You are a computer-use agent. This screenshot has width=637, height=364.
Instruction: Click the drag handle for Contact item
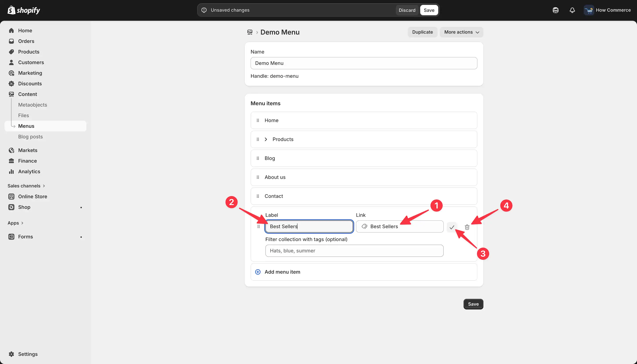click(x=258, y=196)
